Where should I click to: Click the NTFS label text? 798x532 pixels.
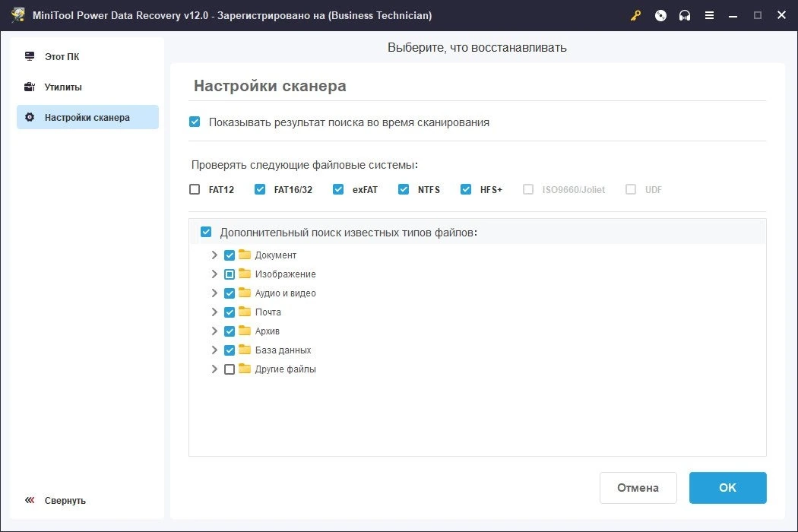(x=429, y=190)
